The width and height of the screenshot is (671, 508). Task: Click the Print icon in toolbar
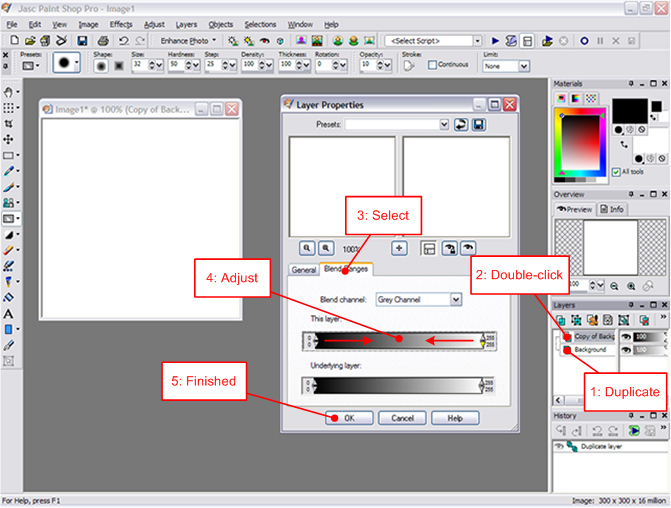pos(103,41)
